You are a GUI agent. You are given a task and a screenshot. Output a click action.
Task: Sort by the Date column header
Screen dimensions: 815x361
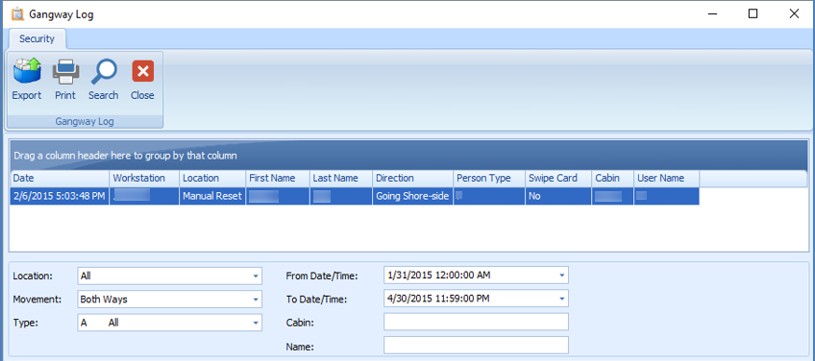click(60, 178)
